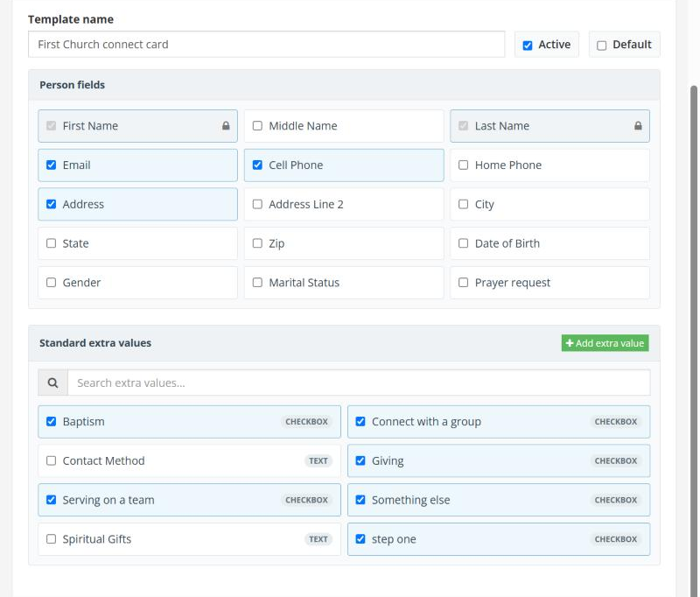
Task: Click the page vertical scrollbar
Action: point(693,340)
